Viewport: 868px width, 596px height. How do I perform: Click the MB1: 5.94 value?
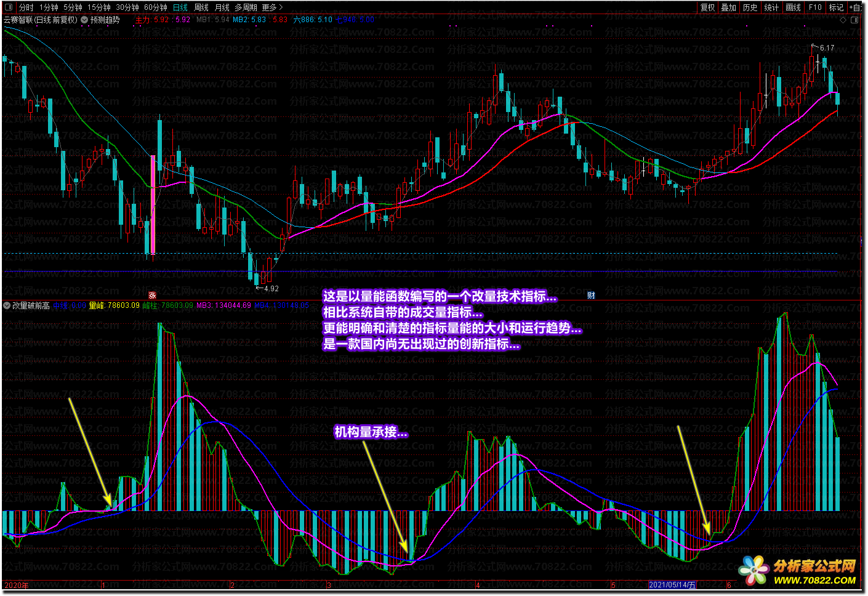pos(213,20)
